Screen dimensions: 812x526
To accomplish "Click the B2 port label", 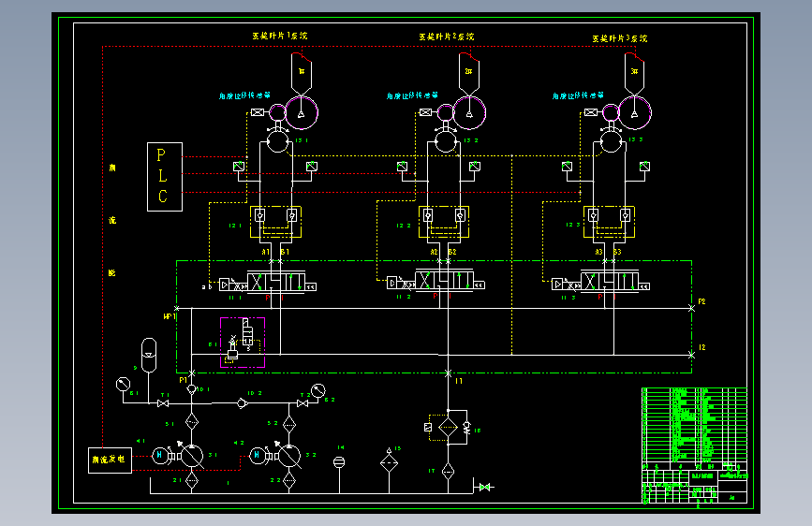I will (452, 252).
